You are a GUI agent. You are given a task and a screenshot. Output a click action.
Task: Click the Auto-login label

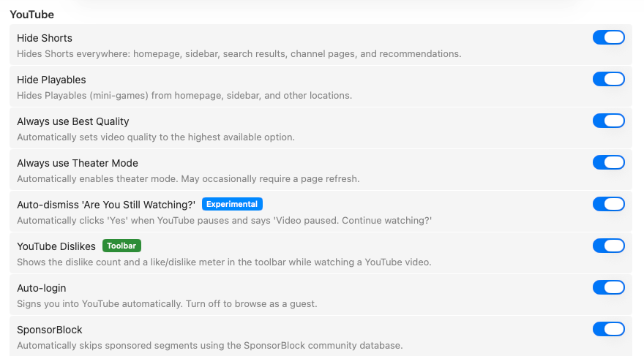pos(42,288)
